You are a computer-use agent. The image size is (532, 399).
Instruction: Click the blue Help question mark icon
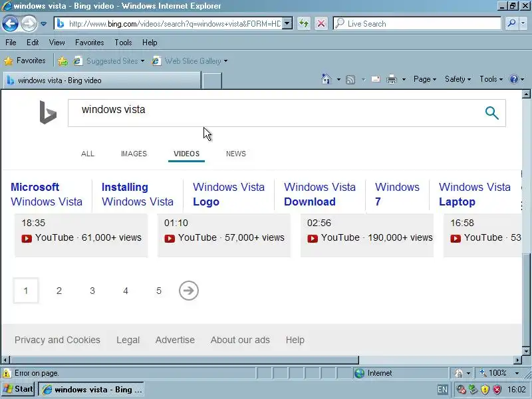click(x=513, y=79)
